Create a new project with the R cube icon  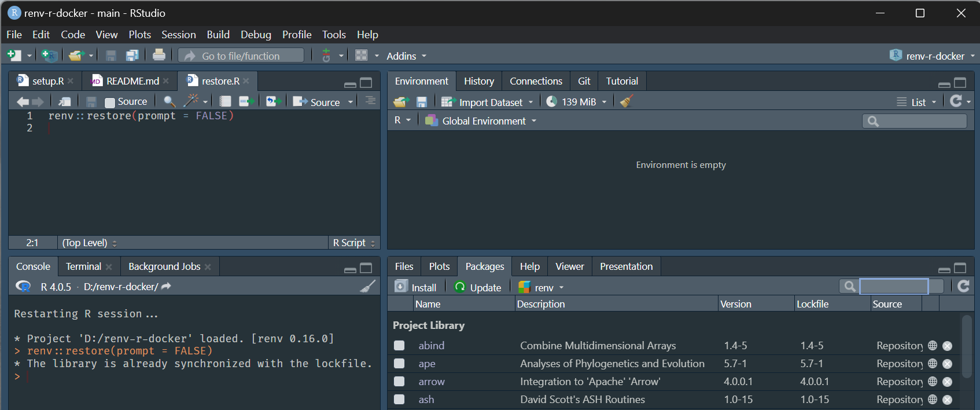tap(50, 56)
